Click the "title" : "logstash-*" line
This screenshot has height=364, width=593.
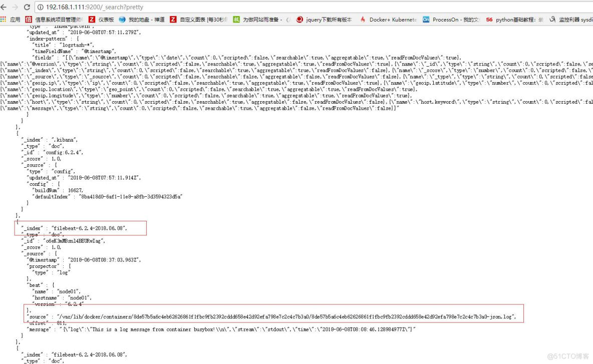point(63,45)
